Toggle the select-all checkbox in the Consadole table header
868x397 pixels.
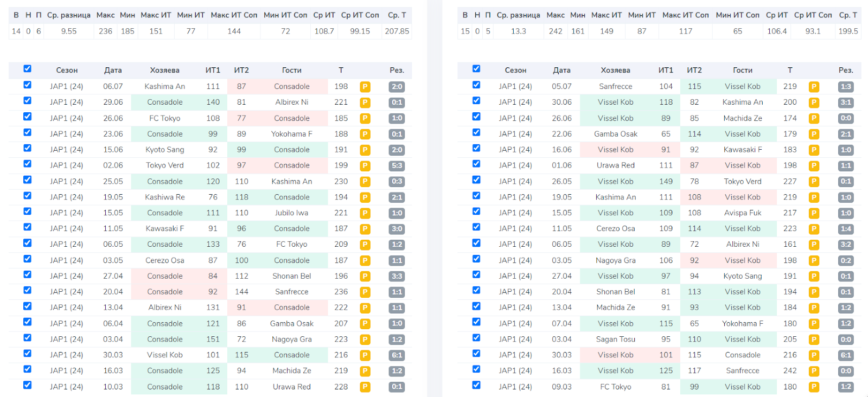28,69
